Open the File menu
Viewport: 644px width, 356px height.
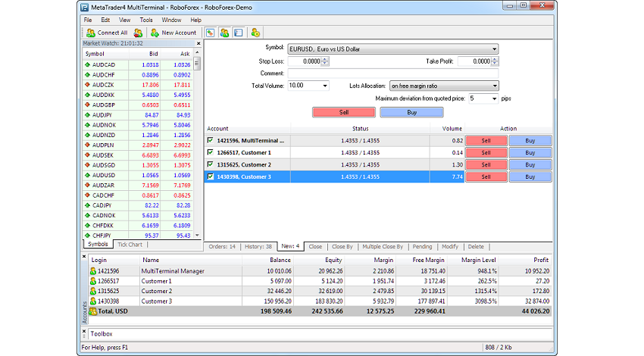(88, 20)
